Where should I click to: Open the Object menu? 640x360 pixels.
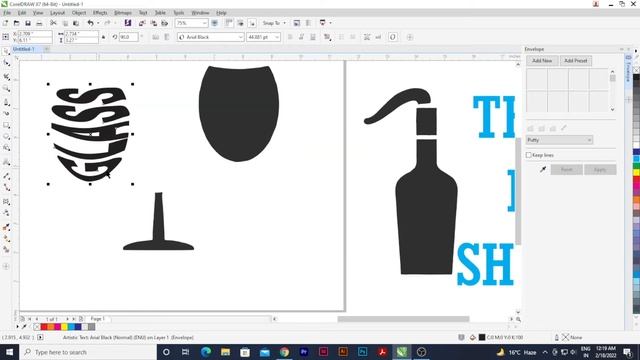tap(79, 13)
